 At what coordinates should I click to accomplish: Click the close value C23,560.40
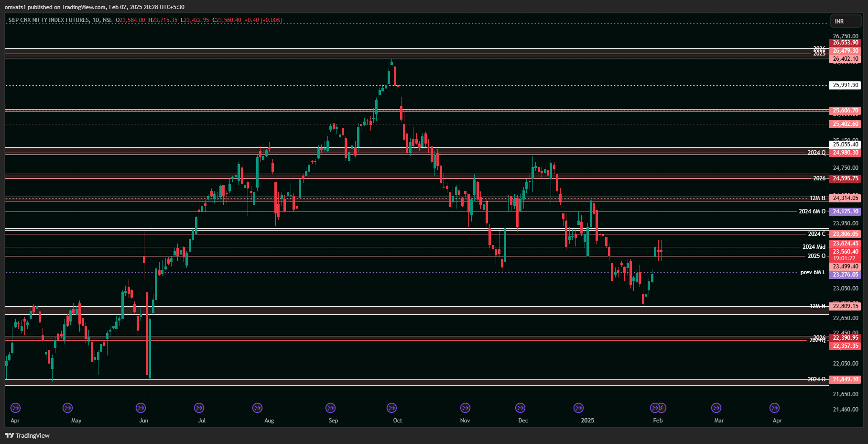[x=227, y=20]
